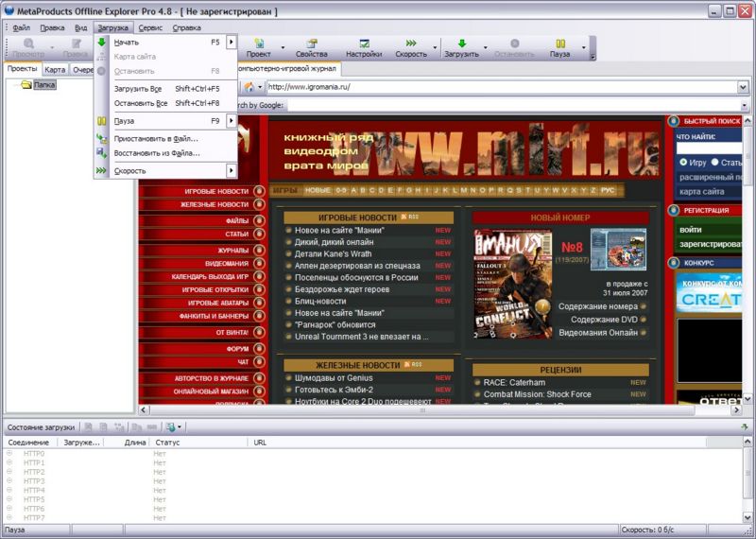Image resolution: width=756 pixels, height=539 pixels.
Task: Click the Search by Google input field
Action: [513, 105]
